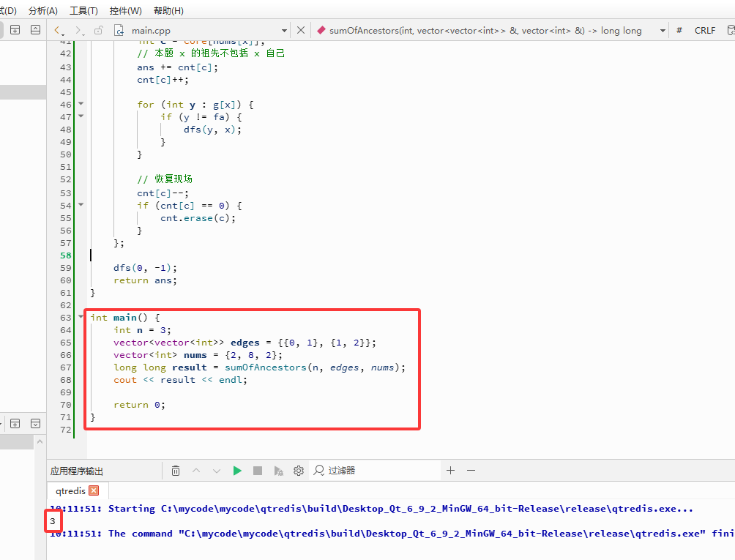Image resolution: width=735 pixels, height=560 pixels.
Task: Click the comment about x 的祖先
Action: click(x=210, y=53)
